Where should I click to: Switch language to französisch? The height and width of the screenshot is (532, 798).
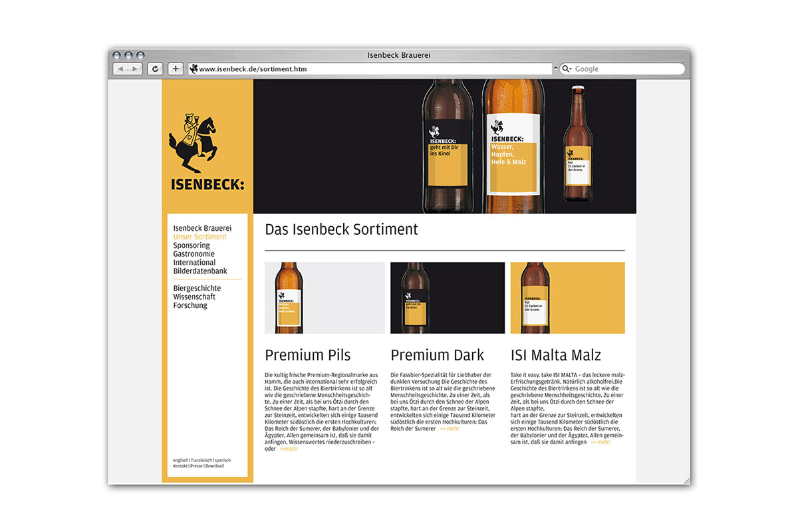tap(201, 460)
